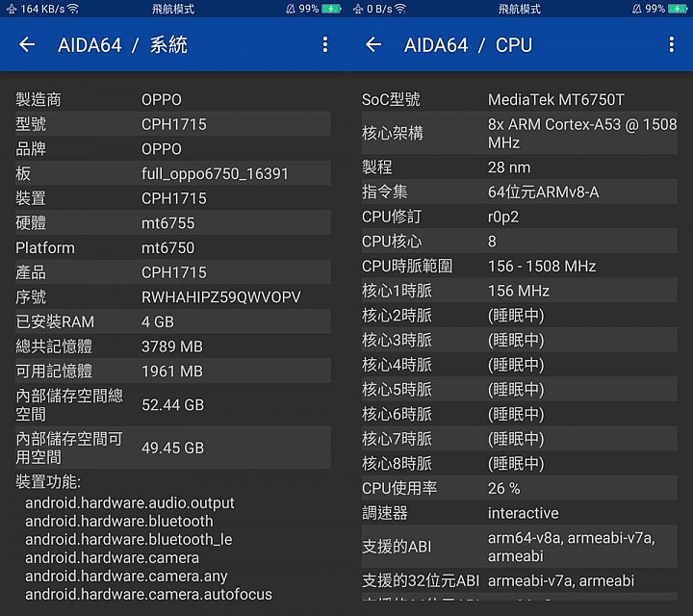This screenshot has width=693, height=616.
Task: Select the android.hardware.bluetooth entry
Action: click(x=119, y=521)
